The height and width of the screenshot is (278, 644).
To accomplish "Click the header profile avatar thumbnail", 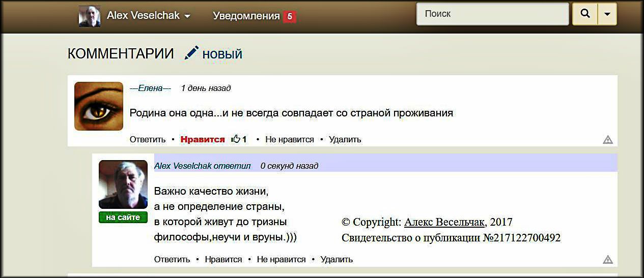I will (x=90, y=16).
